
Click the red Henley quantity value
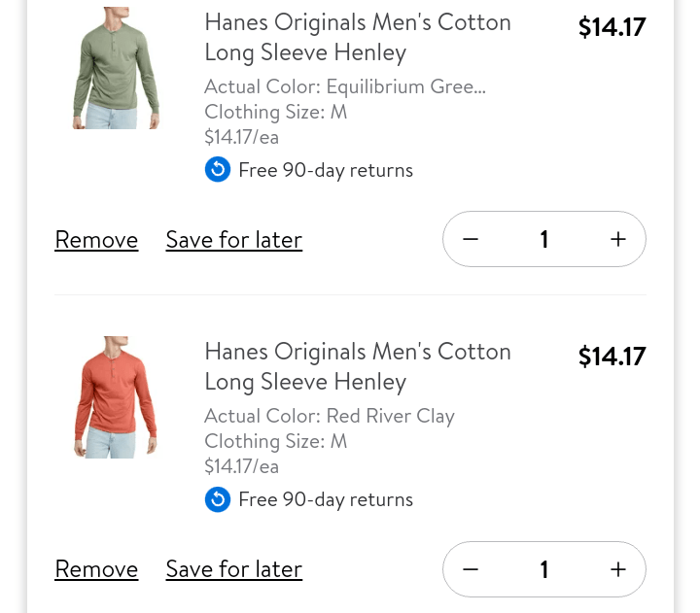(544, 569)
